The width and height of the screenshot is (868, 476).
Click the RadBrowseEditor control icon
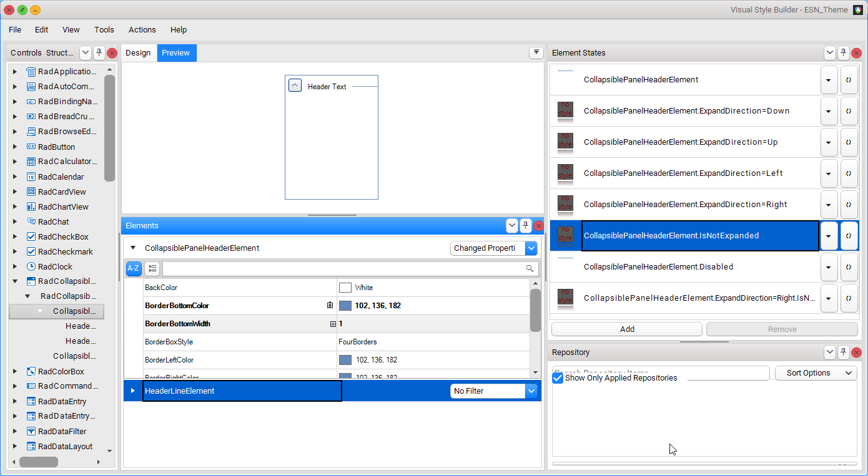point(31,132)
